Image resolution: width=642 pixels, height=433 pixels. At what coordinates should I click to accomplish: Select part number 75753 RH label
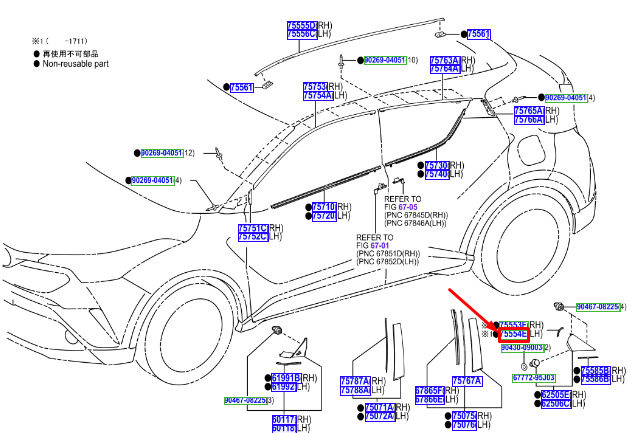(x=315, y=87)
